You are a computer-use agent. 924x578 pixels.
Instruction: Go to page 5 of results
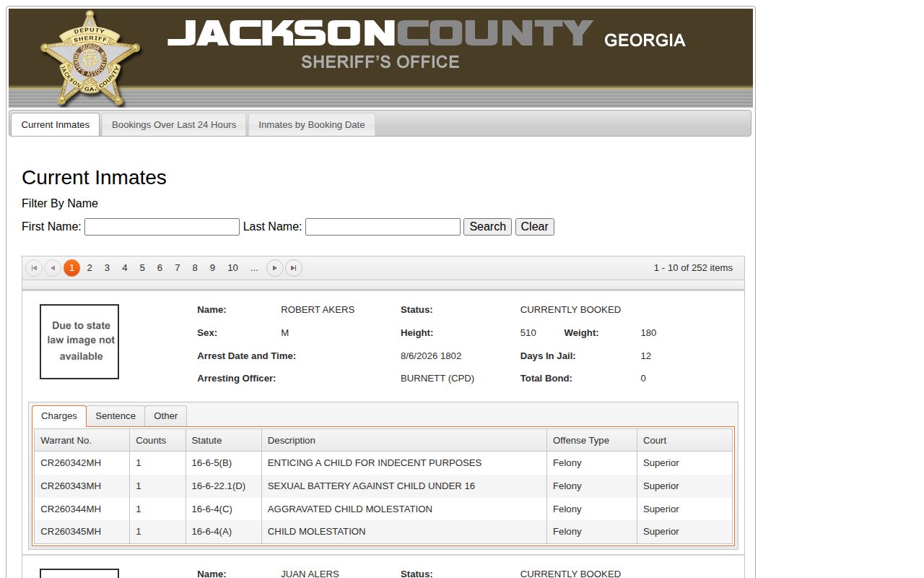pos(142,268)
